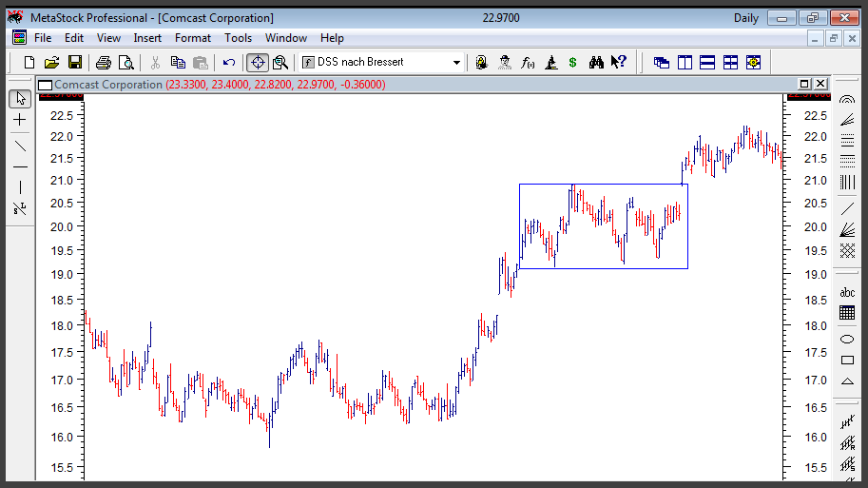Viewport: 868px width, 488px height.
Task: Select the fan lines tool at top right
Action: tap(847, 120)
